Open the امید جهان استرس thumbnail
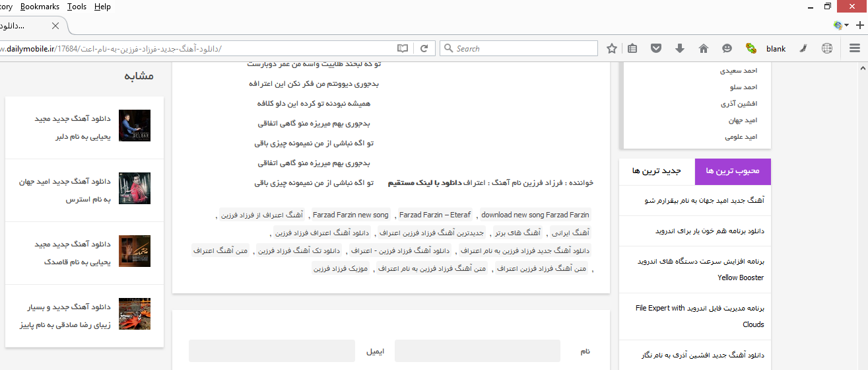 135,189
